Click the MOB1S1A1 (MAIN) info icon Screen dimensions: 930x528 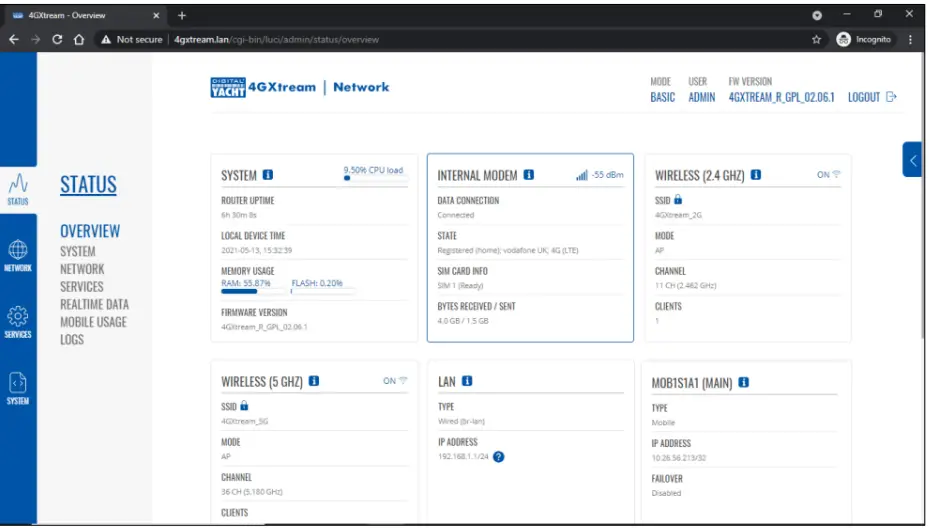(744, 383)
